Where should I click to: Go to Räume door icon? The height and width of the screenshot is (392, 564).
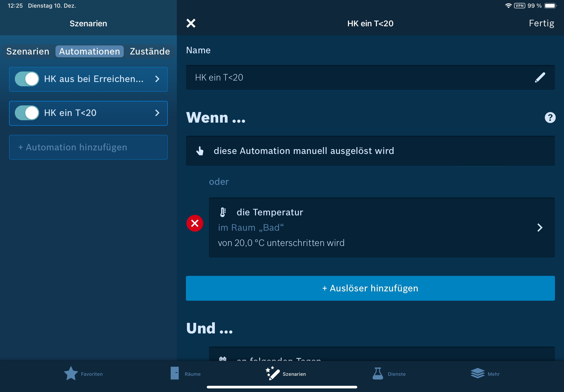point(175,374)
